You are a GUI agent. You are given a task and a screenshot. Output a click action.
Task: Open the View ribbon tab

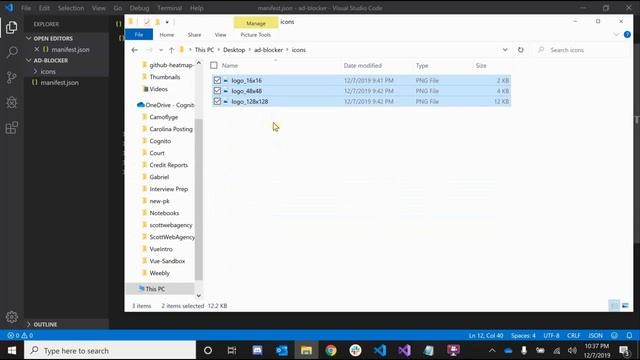click(x=220, y=35)
